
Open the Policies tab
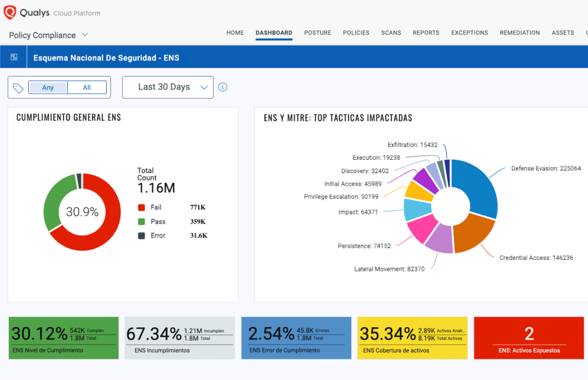pyautogui.click(x=356, y=33)
